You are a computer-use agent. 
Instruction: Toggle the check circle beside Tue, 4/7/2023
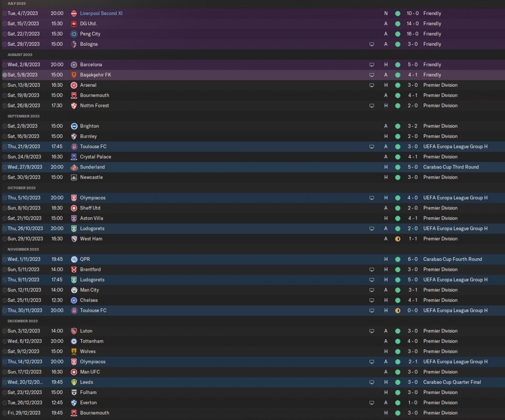(4, 13)
